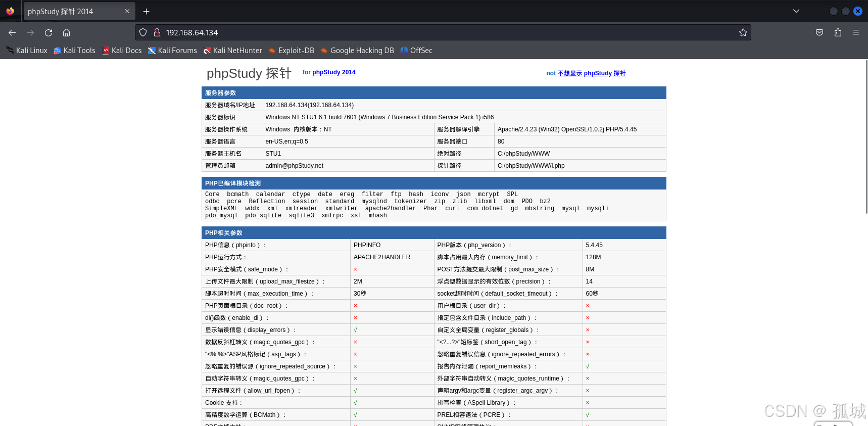Image resolution: width=868 pixels, height=426 pixels.
Task: Go forward to the next page
Action: pyautogui.click(x=30, y=32)
